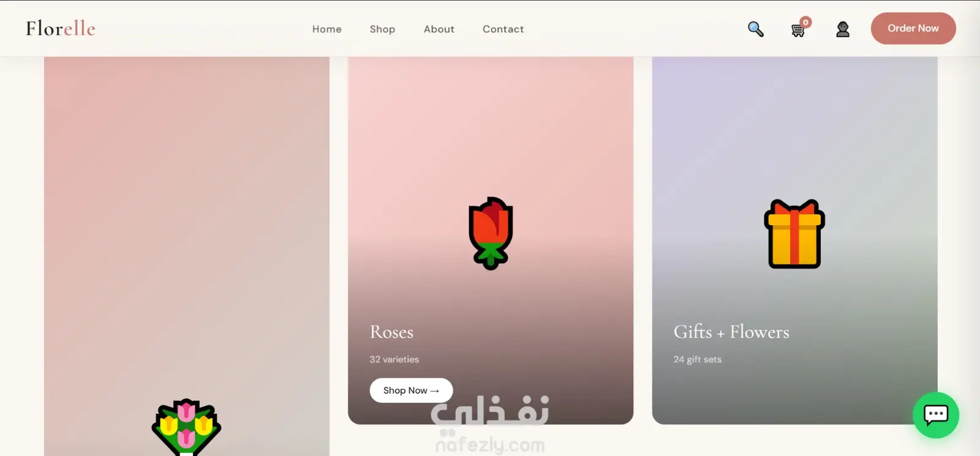This screenshot has width=980, height=456.
Task: Click Shop Now on Roses card
Action: [x=411, y=391]
